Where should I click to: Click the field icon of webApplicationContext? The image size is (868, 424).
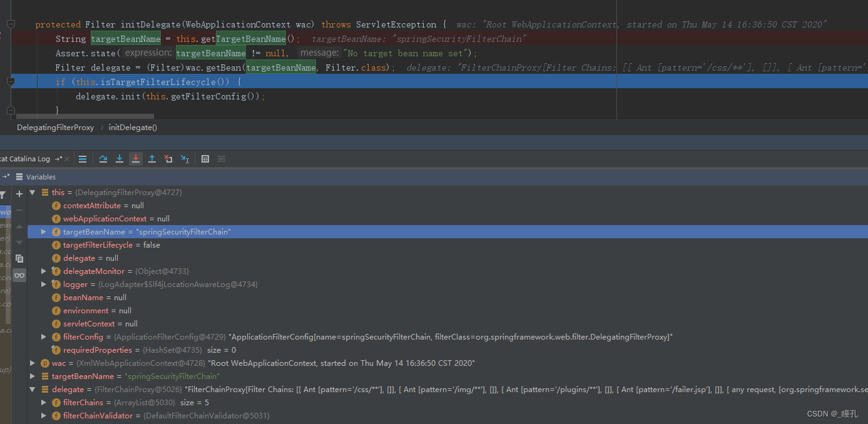[56, 219]
